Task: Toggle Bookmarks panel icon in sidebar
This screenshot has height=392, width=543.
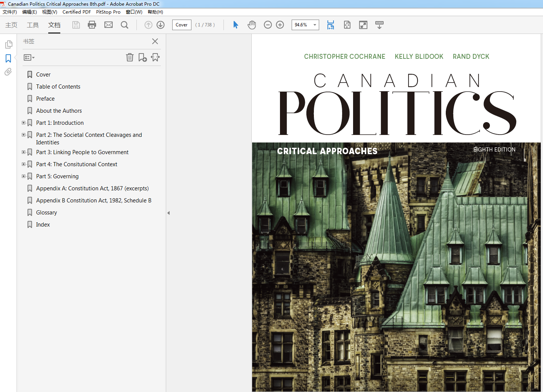Action: coord(8,58)
